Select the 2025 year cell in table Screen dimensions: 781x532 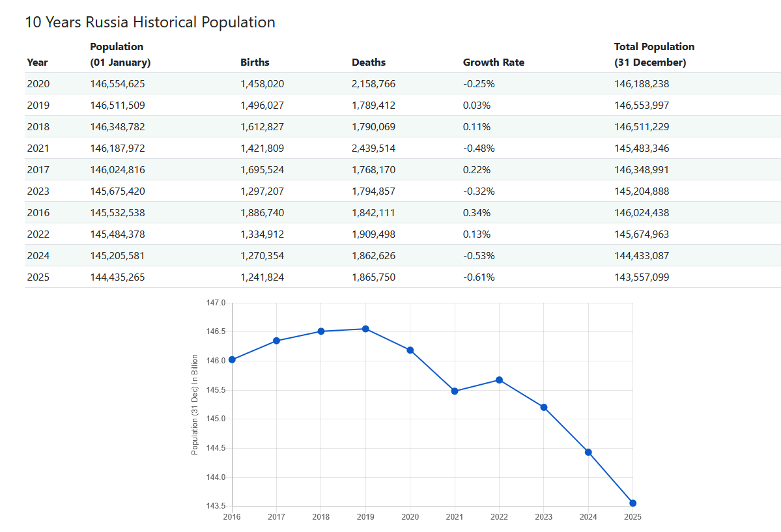click(38, 277)
